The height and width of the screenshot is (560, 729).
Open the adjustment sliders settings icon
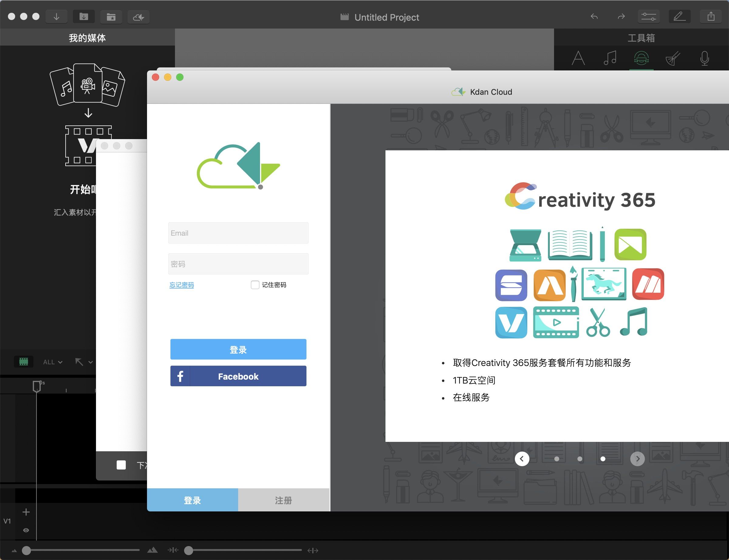(649, 16)
